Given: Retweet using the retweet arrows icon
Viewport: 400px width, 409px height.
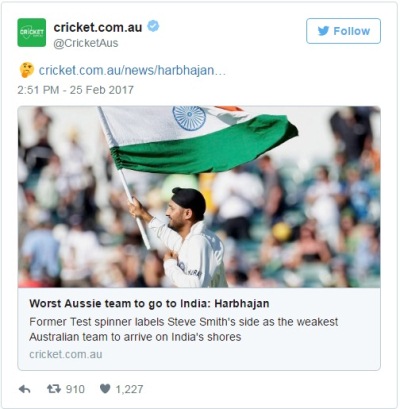Looking at the screenshot, I should coord(53,389).
